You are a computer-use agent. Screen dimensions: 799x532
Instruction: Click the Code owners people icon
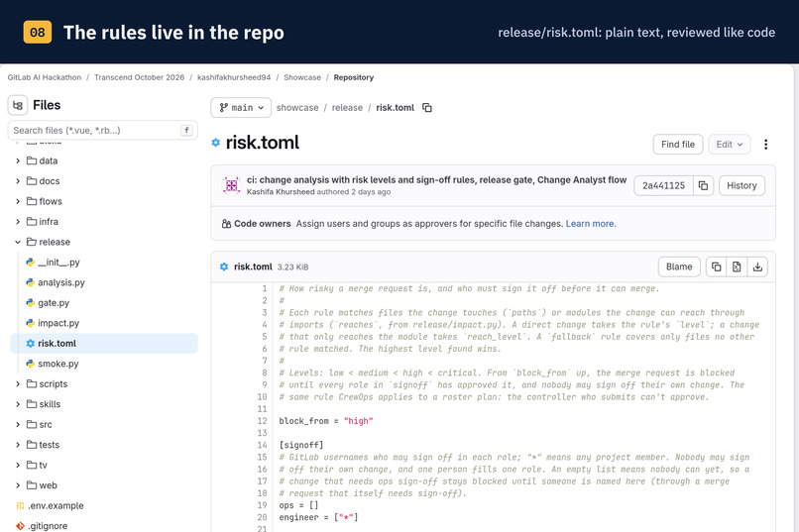[226, 224]
